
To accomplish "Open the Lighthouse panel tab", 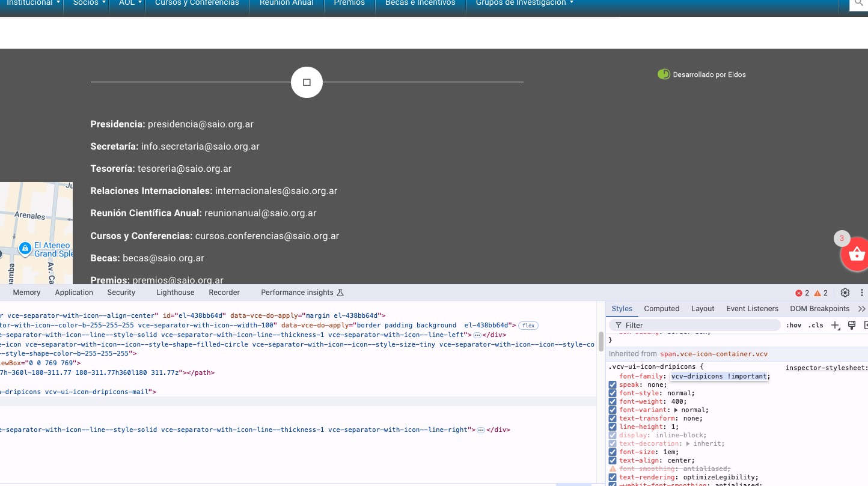I will click(175, 293).
